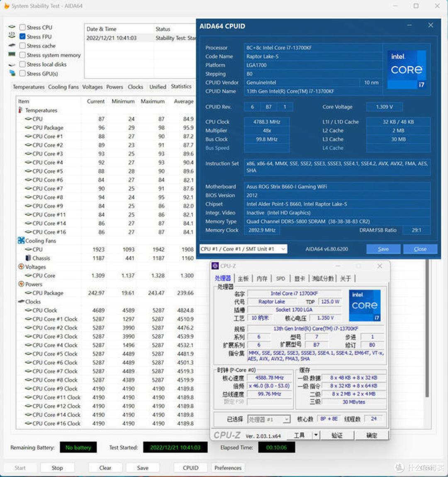
Task: Click the Stress cache icon
Action: click(x=12, y=45)
